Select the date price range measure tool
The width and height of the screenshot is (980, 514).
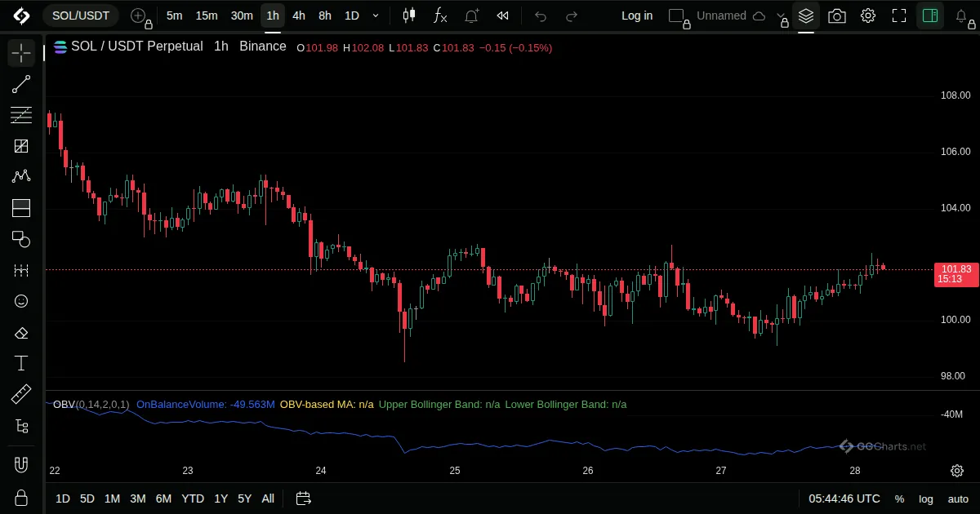21,270
